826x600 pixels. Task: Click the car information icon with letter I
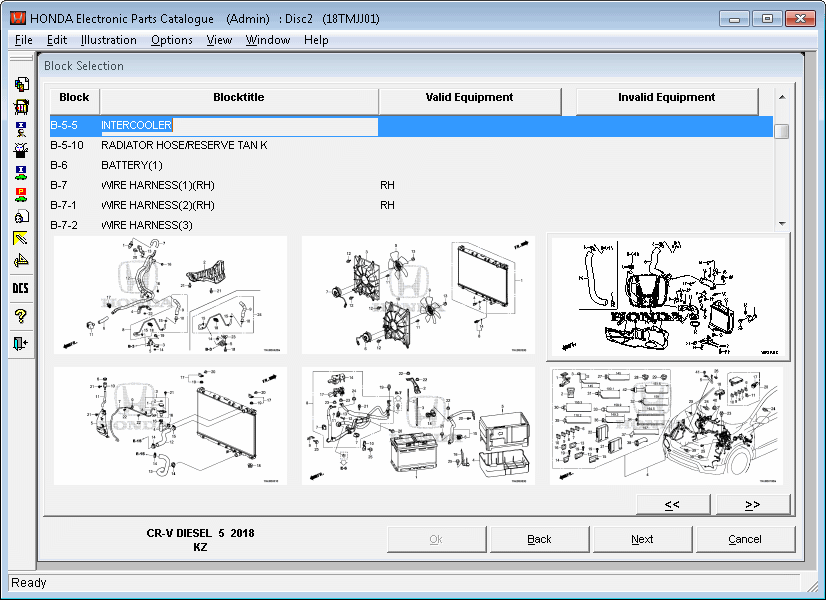coord(21,173)
